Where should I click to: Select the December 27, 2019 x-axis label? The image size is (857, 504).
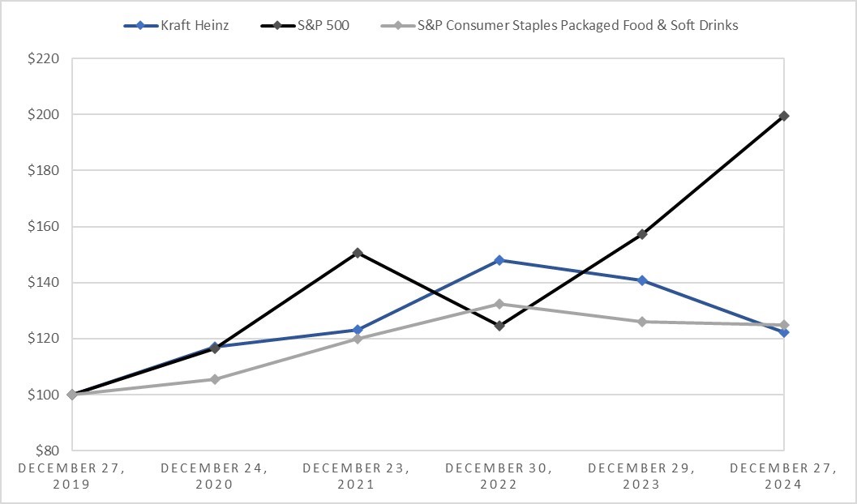(x=71, y=476)
